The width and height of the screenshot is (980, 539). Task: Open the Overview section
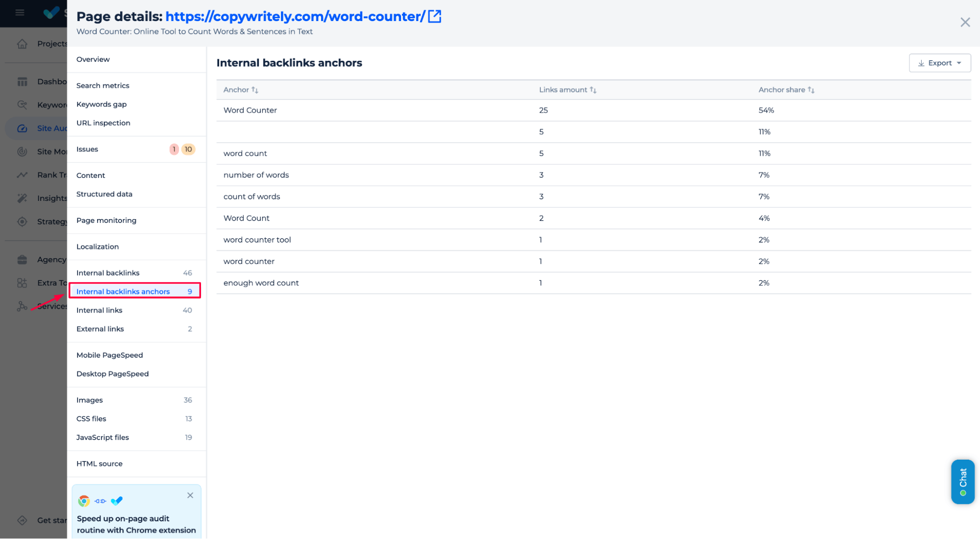point(93,59)
